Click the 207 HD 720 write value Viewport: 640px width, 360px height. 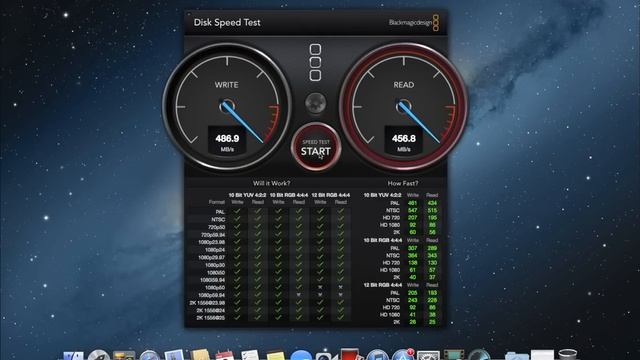click(413, 218)
